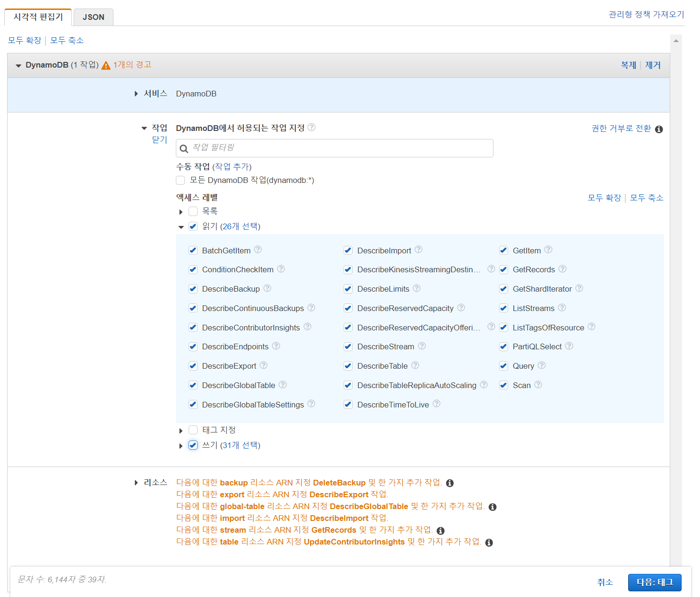Viewport: 700px width, 597px height.
Task: Collapse the 읽기 access level
Action: (181, 227)
